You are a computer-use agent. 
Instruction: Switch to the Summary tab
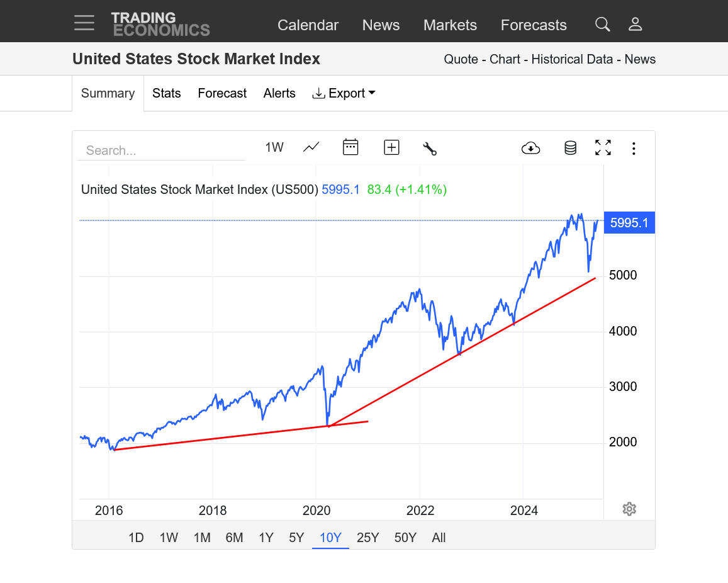click(108, 93)
